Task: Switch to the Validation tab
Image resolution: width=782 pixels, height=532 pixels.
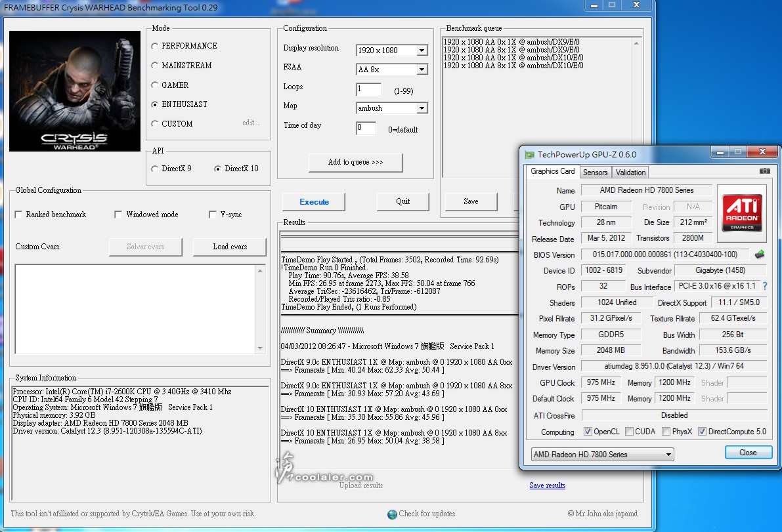Action: click(630, 173)
